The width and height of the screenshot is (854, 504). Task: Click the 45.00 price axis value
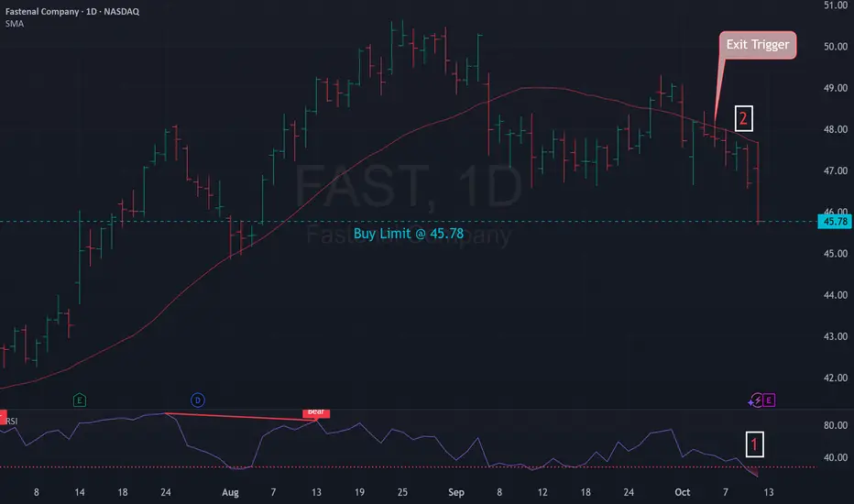click(x=836, y=254)
